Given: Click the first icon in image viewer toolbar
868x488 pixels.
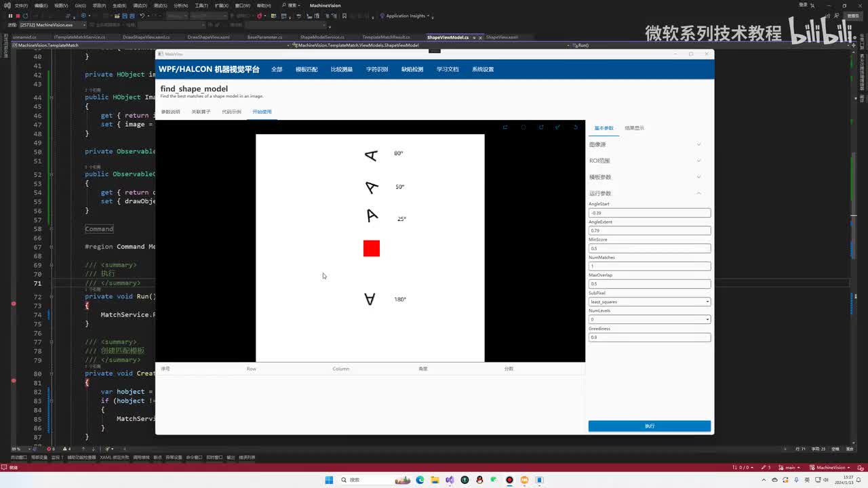Looking at the screenshot, I should click(x=505, y=127).
